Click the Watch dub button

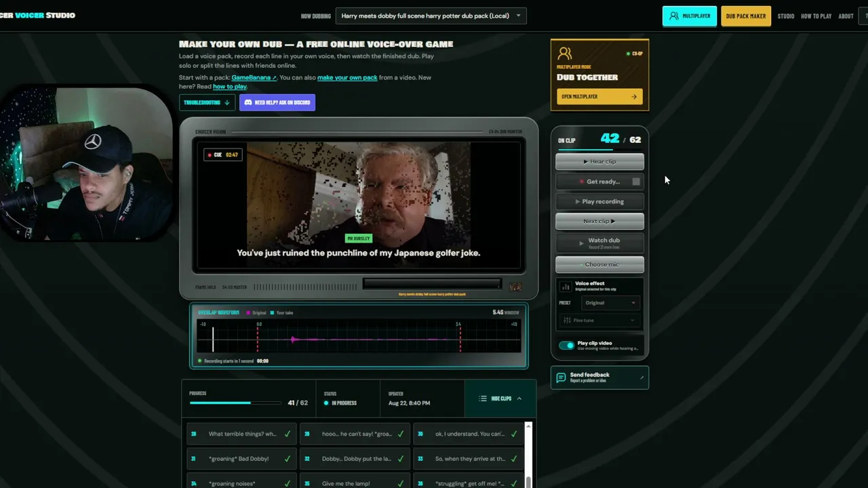point(599,242)
